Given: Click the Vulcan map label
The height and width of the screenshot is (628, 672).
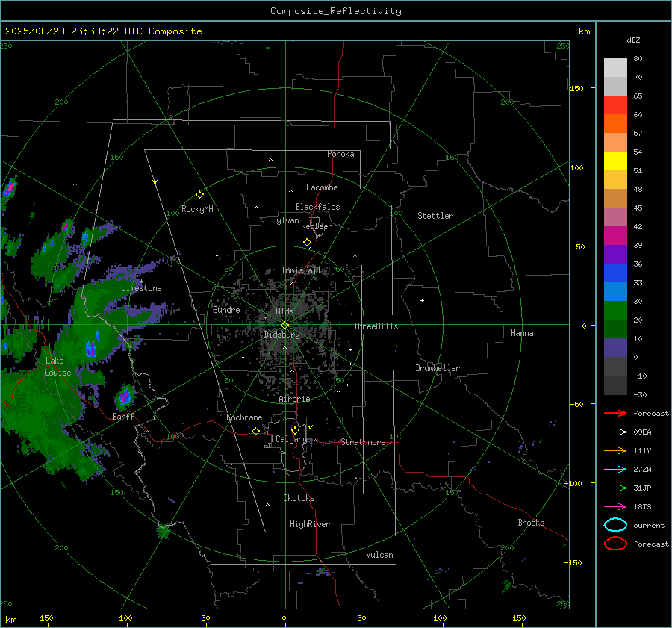Looking at the screenshot, I should (379, 555).
